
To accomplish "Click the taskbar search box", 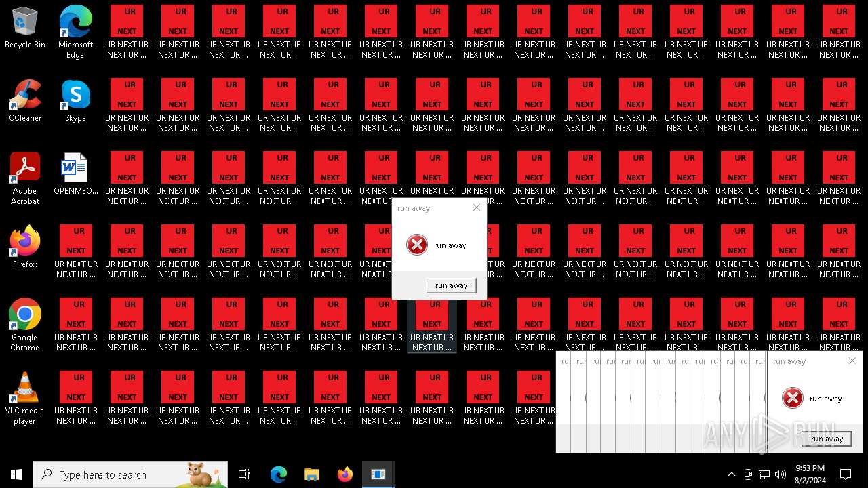I will (x=130, y=474).
